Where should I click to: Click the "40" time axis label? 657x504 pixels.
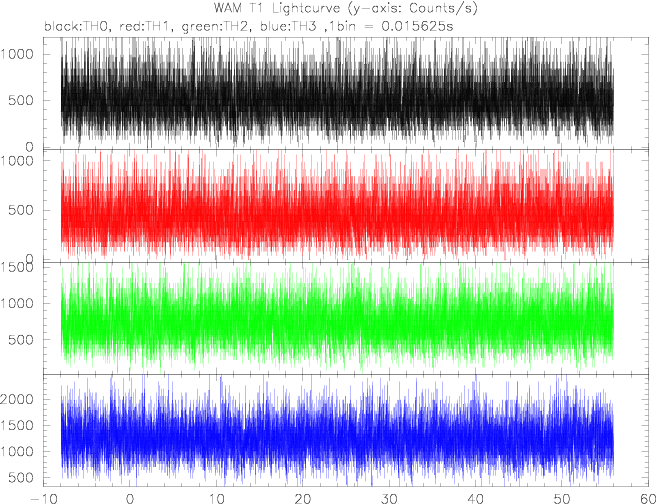click(475, 499)
